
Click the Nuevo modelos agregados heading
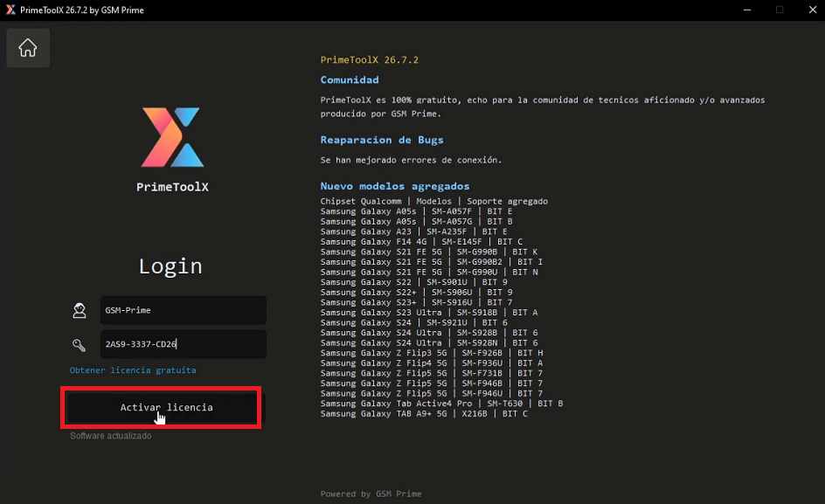395,186
